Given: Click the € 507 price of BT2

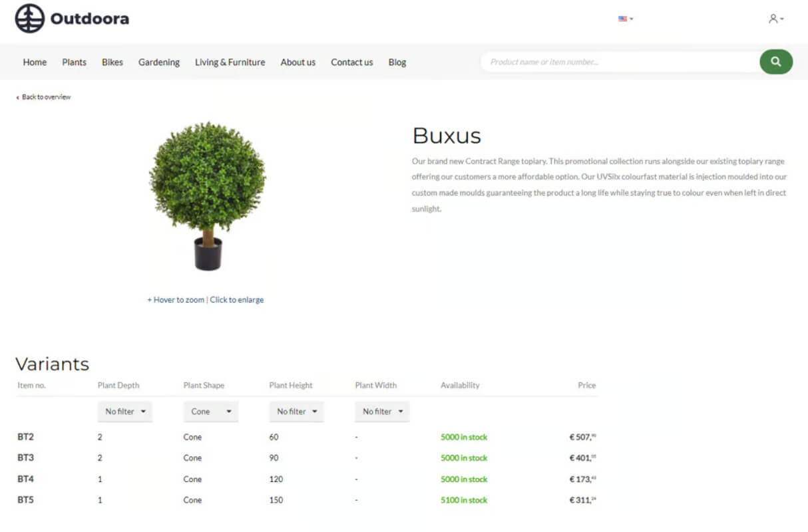Looking at the screenshot, I should pyautogui.click(x=582, y=437).
